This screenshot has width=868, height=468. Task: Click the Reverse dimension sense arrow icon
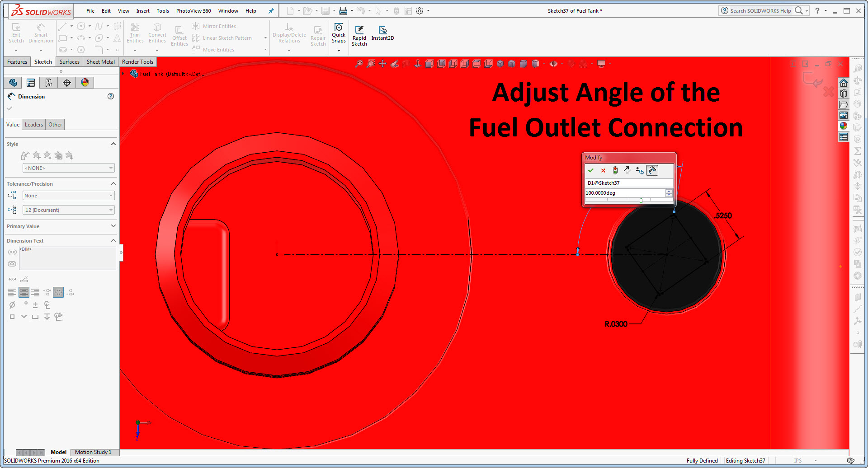click(x=627, y=170)
